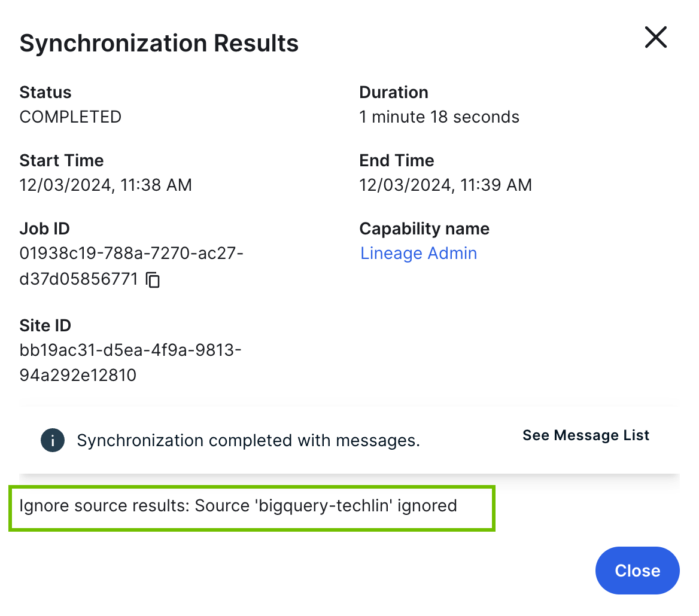This screenshot has height=616, width=699.
Task: Click the Synchronization Results title
Action: point(159,44)
